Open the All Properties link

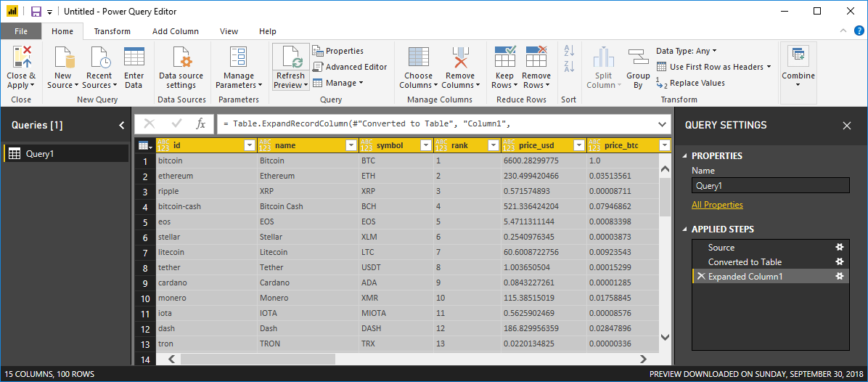718,205
